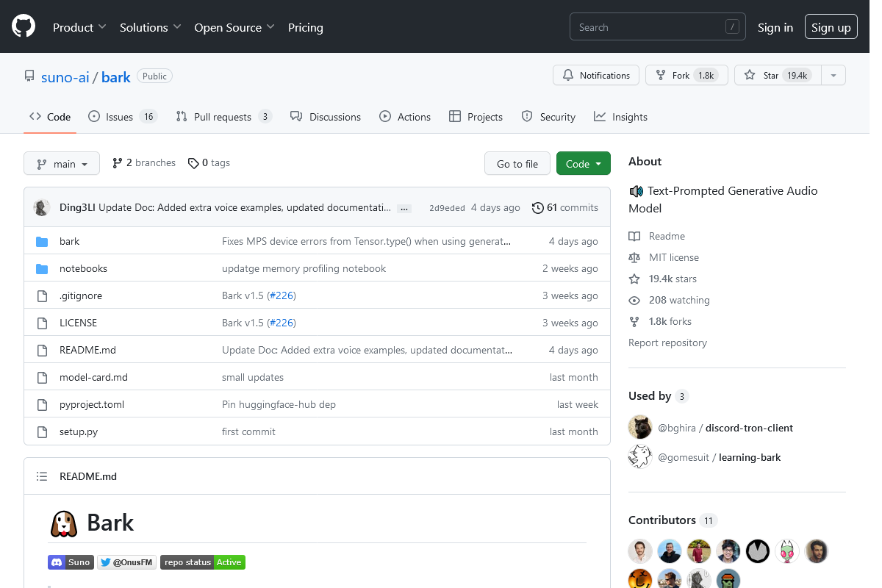This screenshot has height=588, width=882.
Task: Click the GitHub logo
Action: pos(23,26)
